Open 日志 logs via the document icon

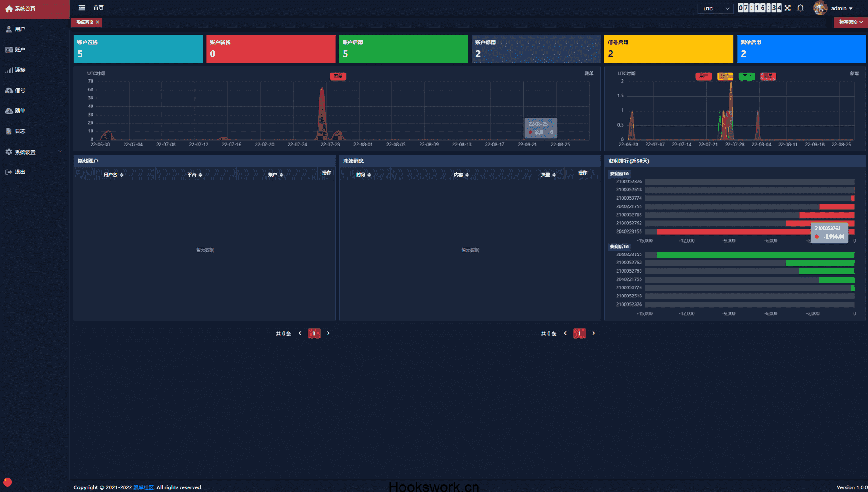pos(9,131)
